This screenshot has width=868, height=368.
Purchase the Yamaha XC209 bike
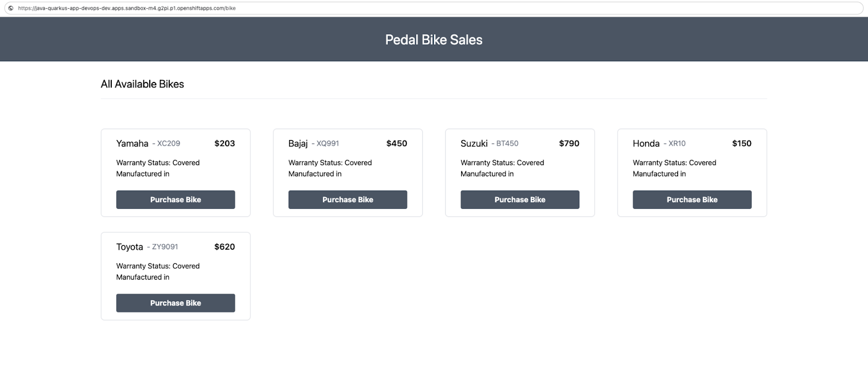[175, 200]
